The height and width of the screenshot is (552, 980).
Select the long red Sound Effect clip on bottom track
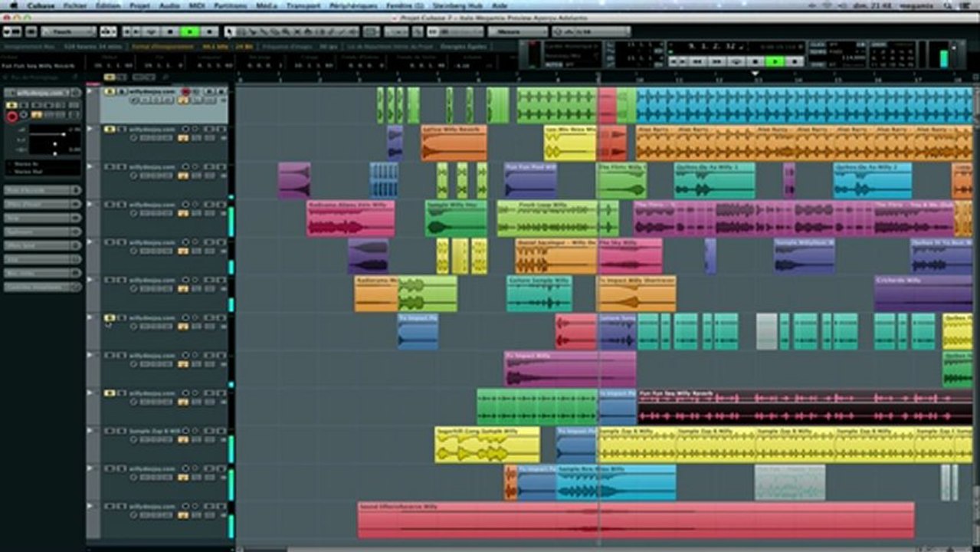(x=636, y=521)
